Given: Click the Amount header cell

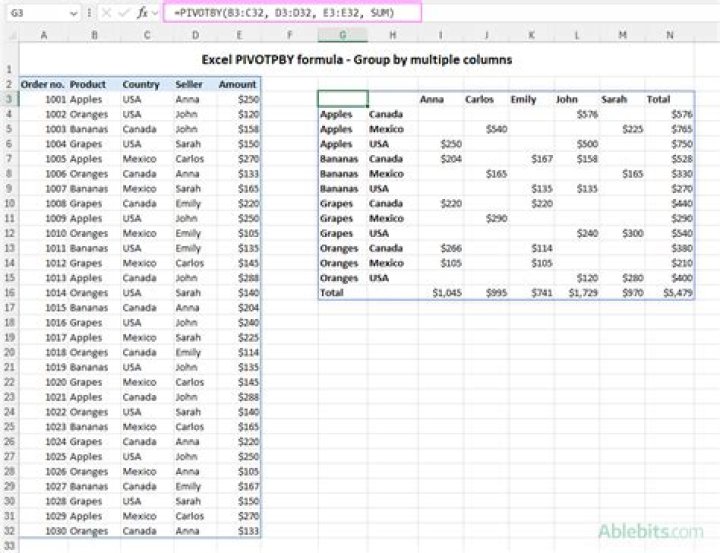Looking at the screenshot, I should coord(238,85).
